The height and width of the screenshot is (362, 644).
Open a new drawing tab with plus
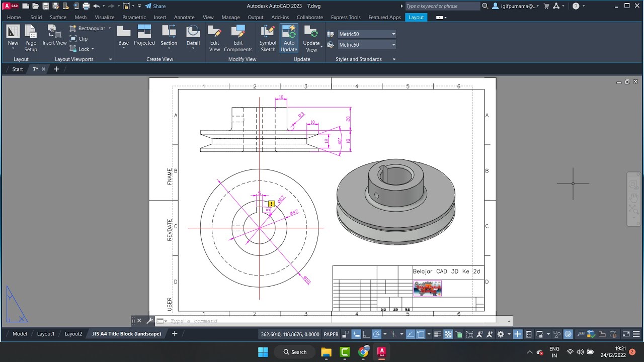[57, 69]
